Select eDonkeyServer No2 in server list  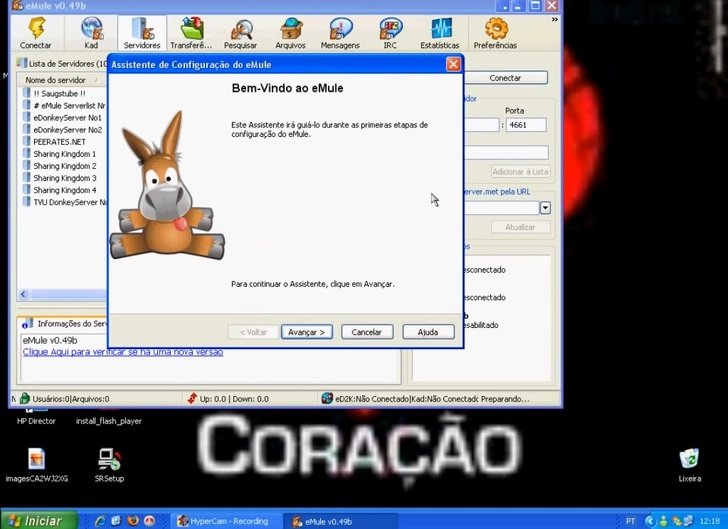point(64,130)
